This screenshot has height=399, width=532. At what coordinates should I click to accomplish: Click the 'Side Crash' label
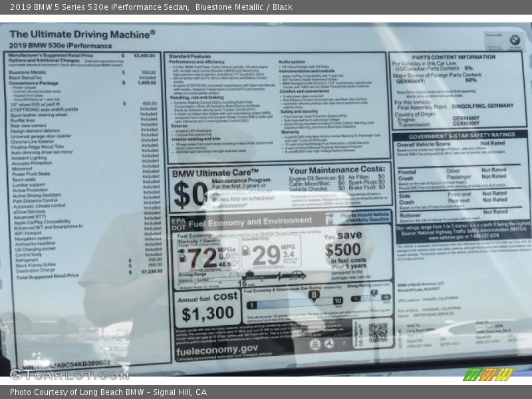(x=406, y=199)
